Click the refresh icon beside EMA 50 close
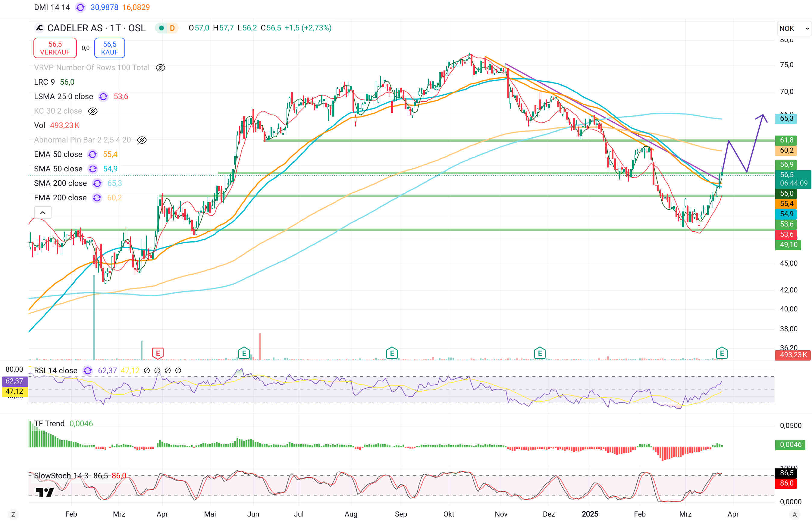 click(92, 155)
